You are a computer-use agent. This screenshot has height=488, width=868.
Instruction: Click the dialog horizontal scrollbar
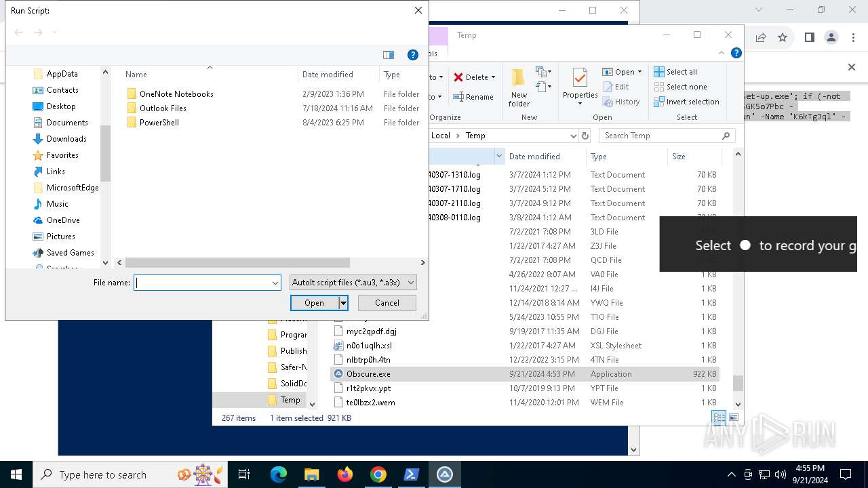(x=237, y=262)
